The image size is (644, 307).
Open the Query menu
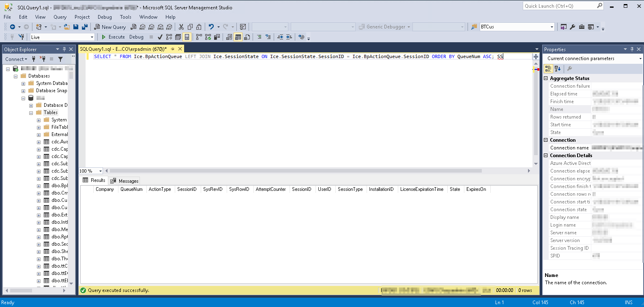tap(60, 17)
